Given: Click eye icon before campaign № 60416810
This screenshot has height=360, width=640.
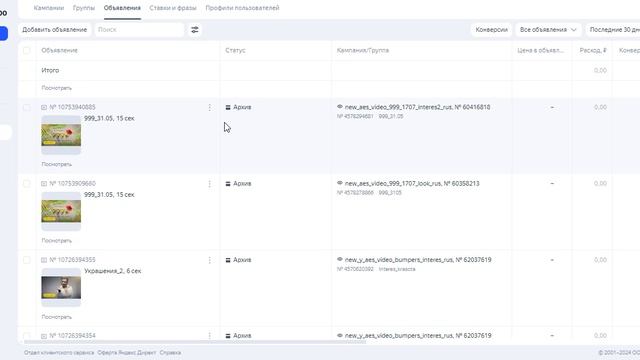Looking at the screenshot, I should pos(340,107).
